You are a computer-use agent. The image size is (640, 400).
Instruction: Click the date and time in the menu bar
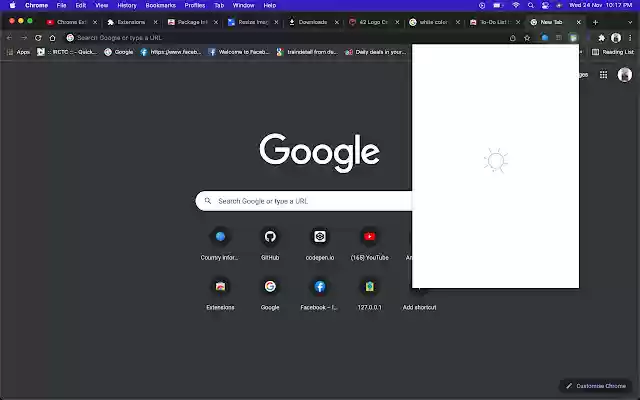pos(600,5)
